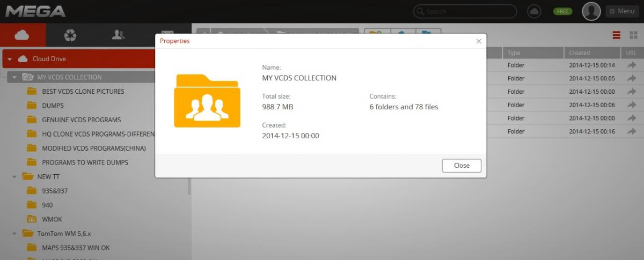The height and width of the screenshot is (260, 644).
Task: Open the Cloud Drive tab icon
Action: (x=22, y=35)
